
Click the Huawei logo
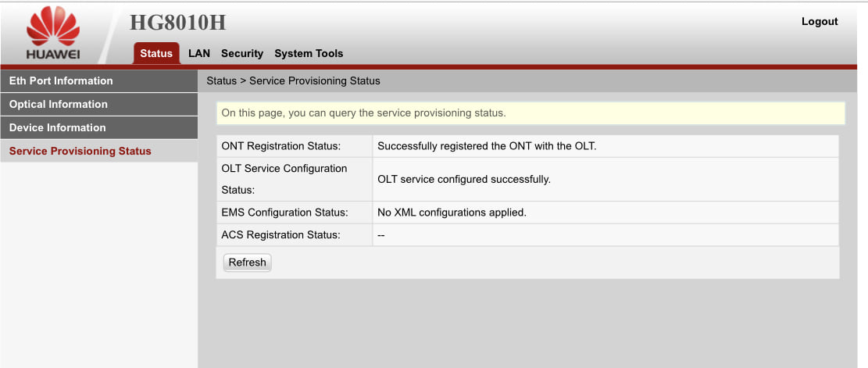53,34
